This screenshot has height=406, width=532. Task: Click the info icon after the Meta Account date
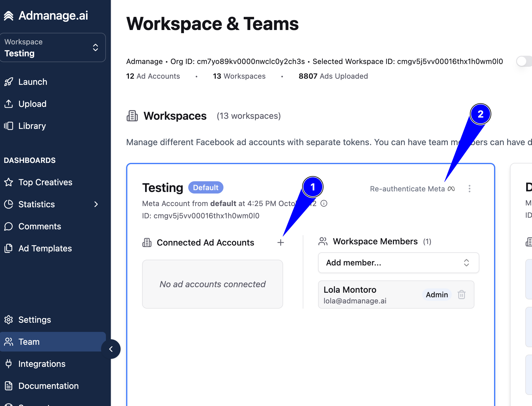(x=324, y=203)
